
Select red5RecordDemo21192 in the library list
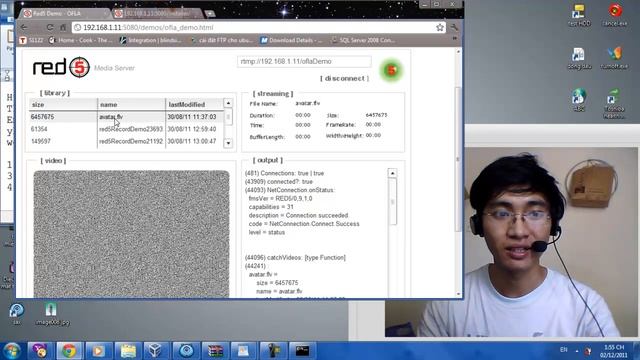(x=131, y=141)
